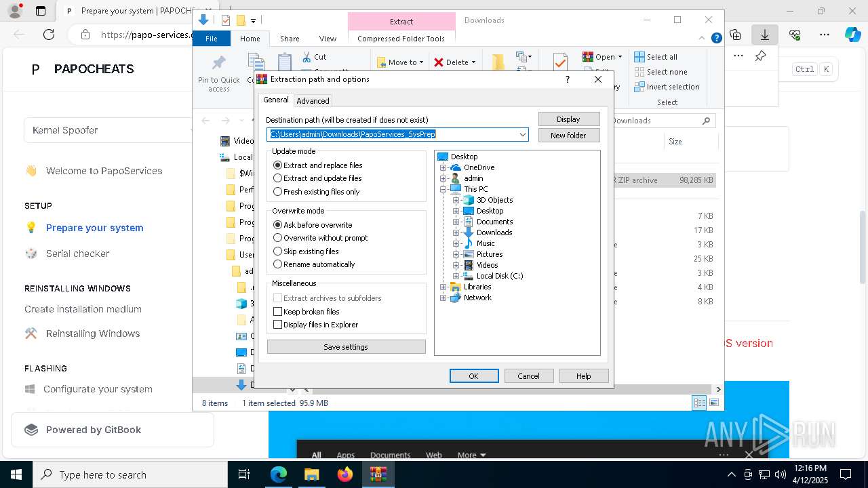Select Fresh existing files only option

[316, 192]
